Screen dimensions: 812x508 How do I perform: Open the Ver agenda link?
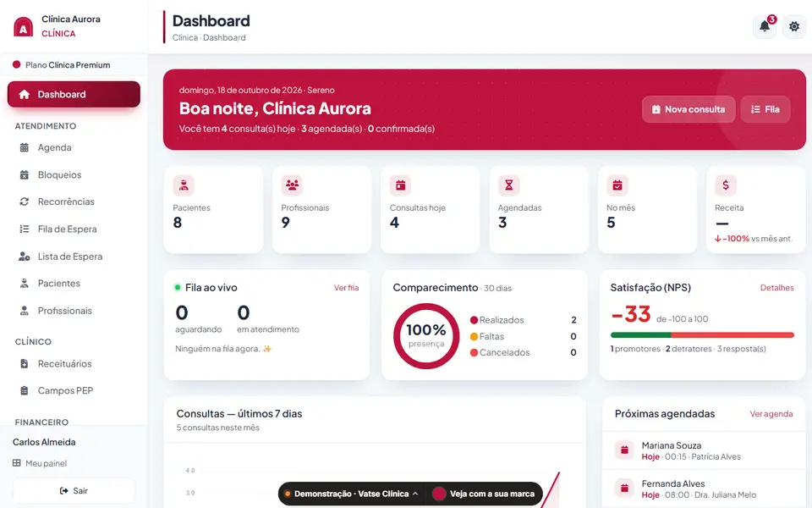coord(771,414)
